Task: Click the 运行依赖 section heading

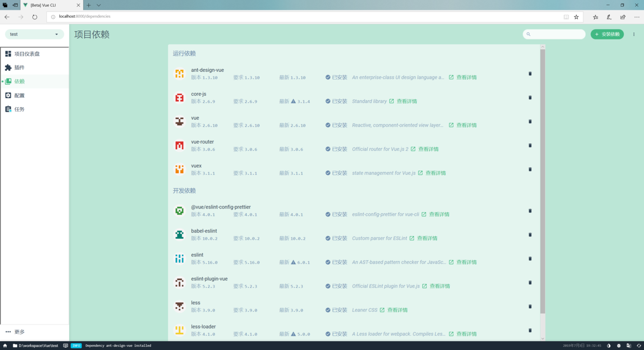Action: pyautogui.click(x=184, y=54)
